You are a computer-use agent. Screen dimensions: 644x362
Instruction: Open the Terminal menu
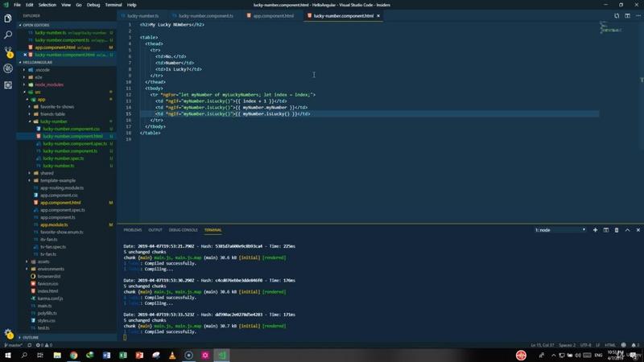point(114,5)
